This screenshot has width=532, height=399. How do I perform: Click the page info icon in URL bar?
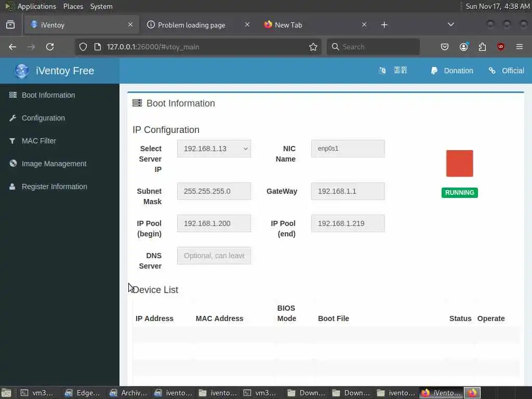click(x=97, y=47)
